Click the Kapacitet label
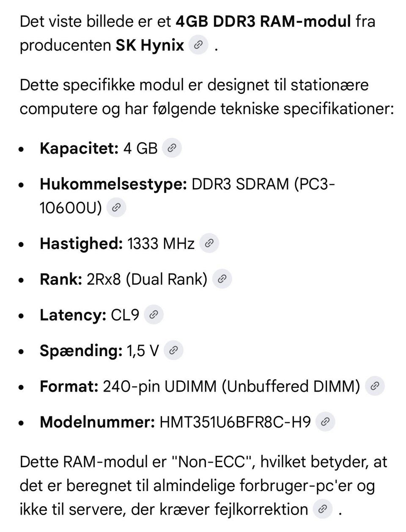This screenshot has width=406, height=532. pyautogui.click(x=79, y=148)
